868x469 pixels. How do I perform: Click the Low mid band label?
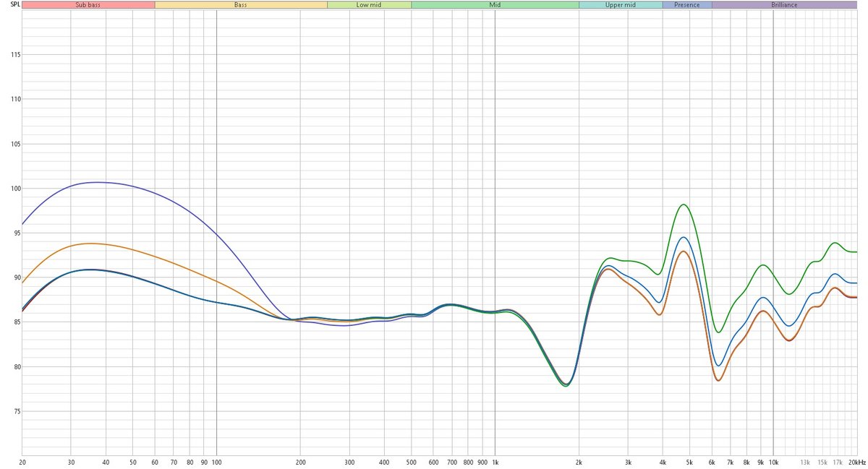pos(369,4)
